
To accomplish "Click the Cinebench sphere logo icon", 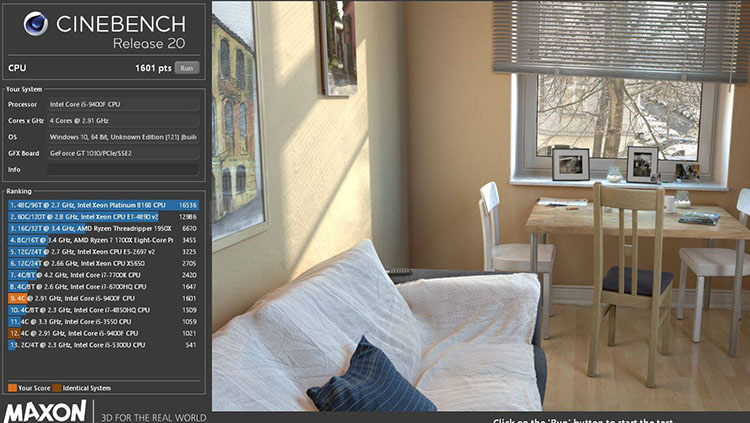I will click(36, 23).
